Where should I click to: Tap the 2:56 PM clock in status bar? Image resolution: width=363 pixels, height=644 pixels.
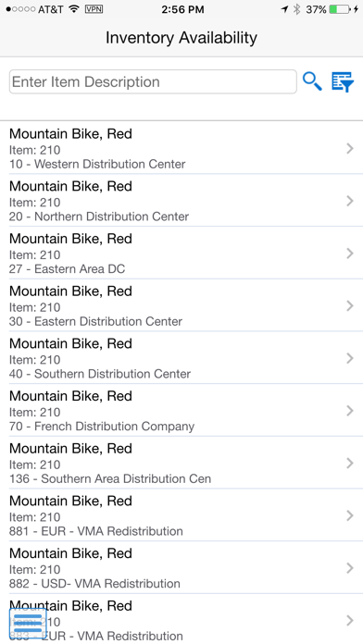pos(182,9)
